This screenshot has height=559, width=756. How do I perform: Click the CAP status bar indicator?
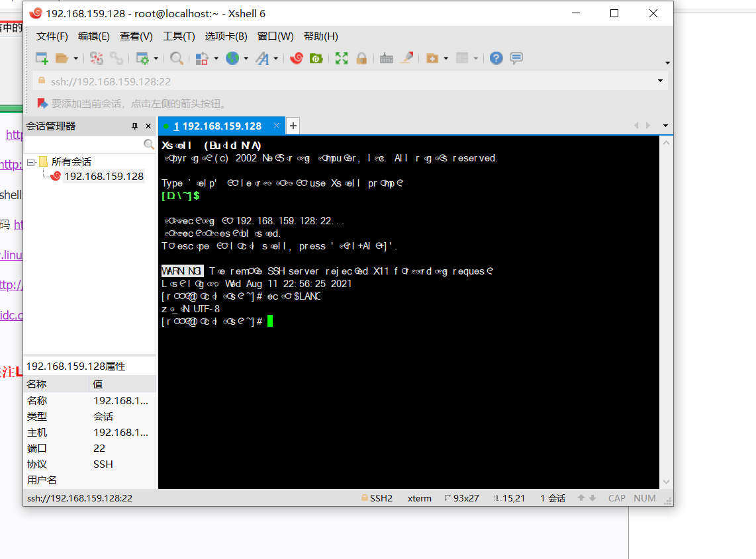(x=617, y=498)
